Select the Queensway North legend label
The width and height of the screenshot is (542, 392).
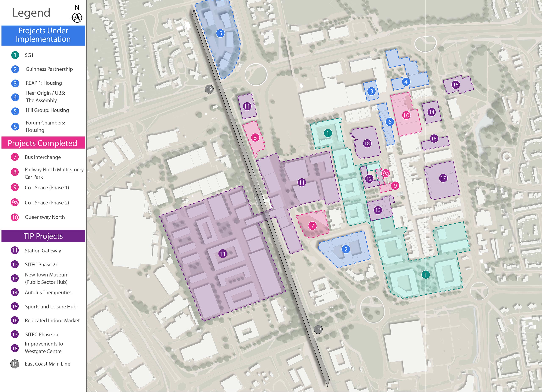[45, 217]
